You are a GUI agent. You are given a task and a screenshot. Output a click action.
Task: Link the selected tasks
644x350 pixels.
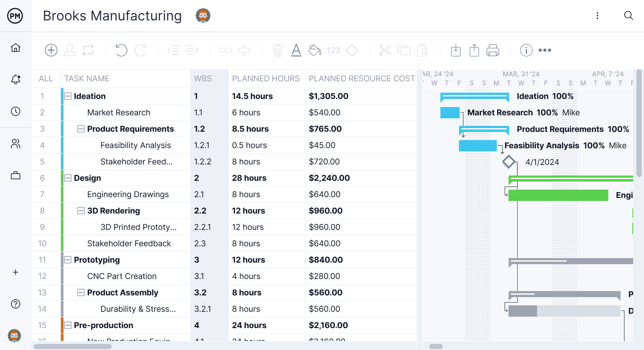(x=226, y=50)
